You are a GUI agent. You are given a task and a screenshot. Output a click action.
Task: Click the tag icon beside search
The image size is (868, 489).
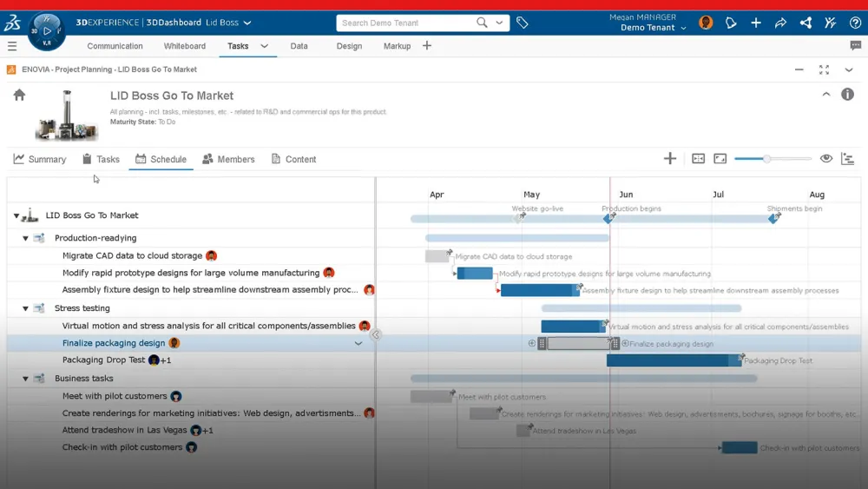tap(522, 23)
